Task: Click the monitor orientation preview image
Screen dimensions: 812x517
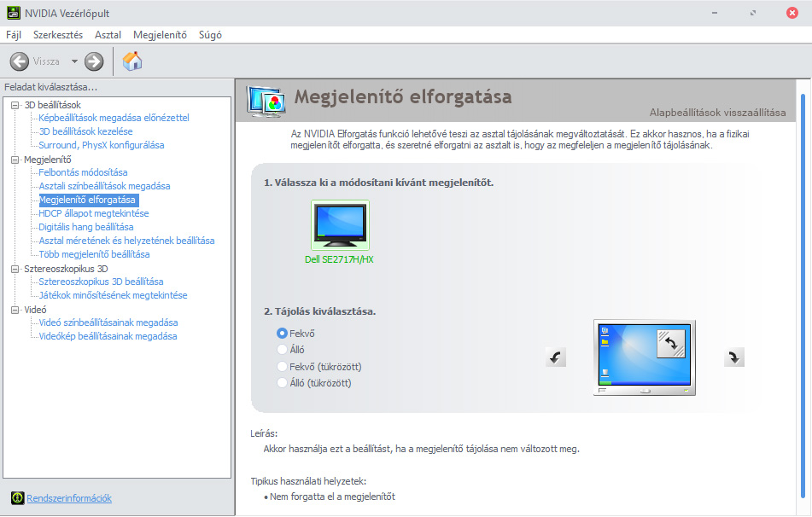Action: [644, 357]
